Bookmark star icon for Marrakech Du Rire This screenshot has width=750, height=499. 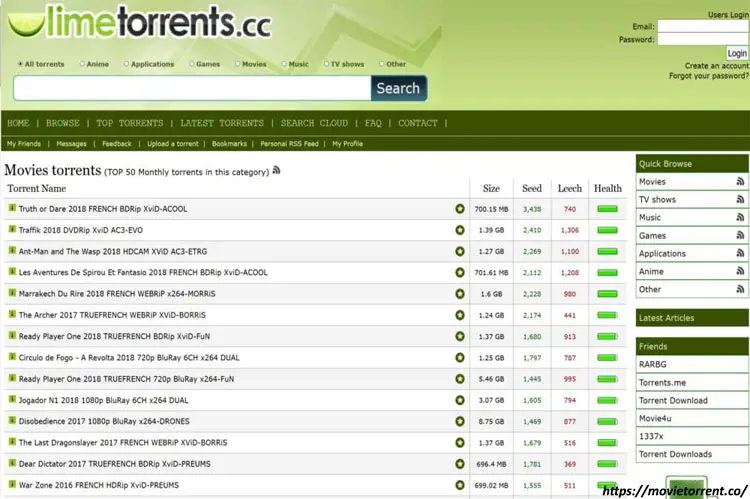pyautogui.click(x=460, y=294)
